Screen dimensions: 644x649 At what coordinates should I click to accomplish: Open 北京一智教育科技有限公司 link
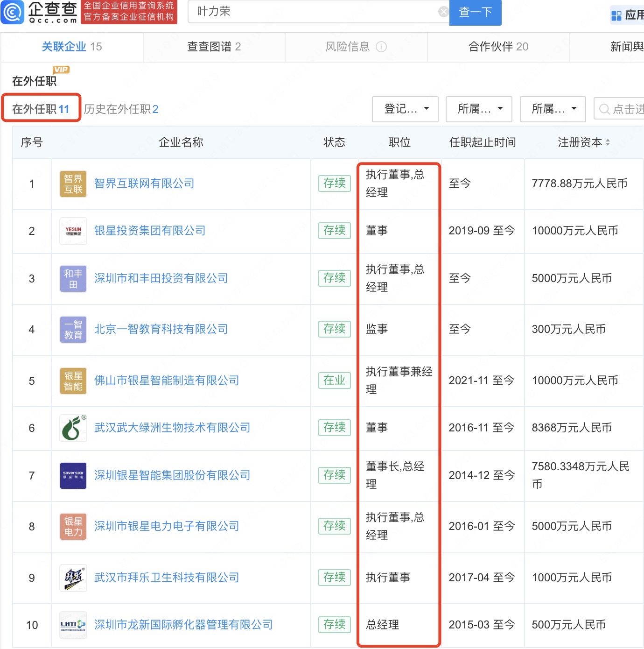coord(161,329)
